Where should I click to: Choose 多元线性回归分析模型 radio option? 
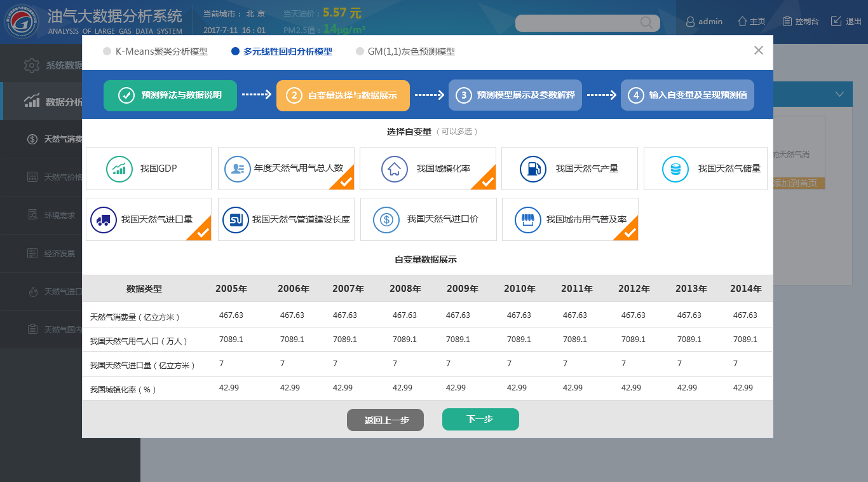click(236, 52)
